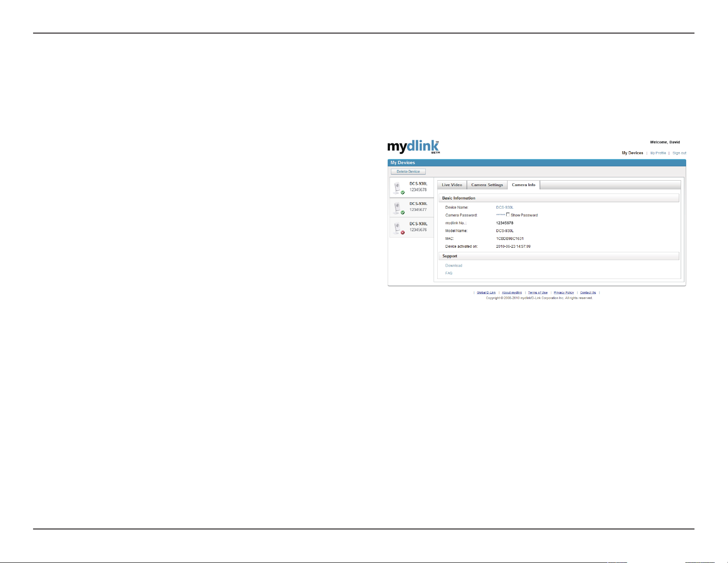
Task: Click the mydlink logo
Action: pos(413,147)
